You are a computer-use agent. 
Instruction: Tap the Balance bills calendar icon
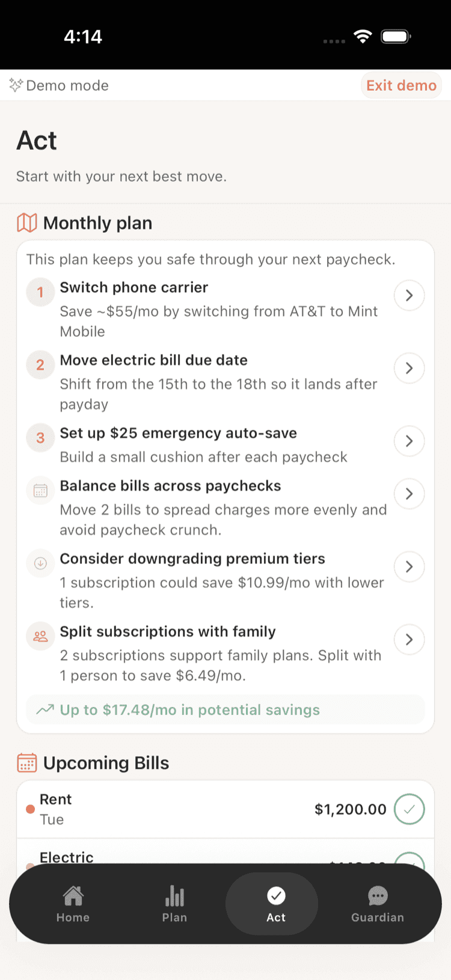click(40, 491)
